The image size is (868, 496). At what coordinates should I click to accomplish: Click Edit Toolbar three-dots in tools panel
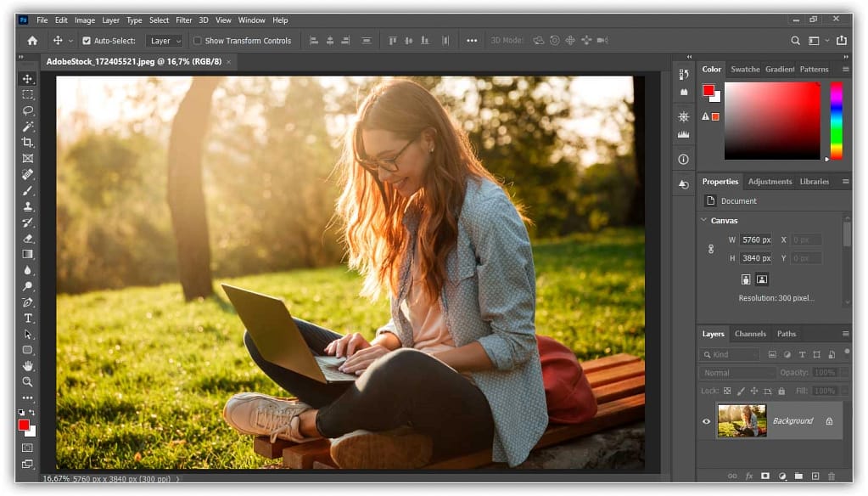(27, 398)
